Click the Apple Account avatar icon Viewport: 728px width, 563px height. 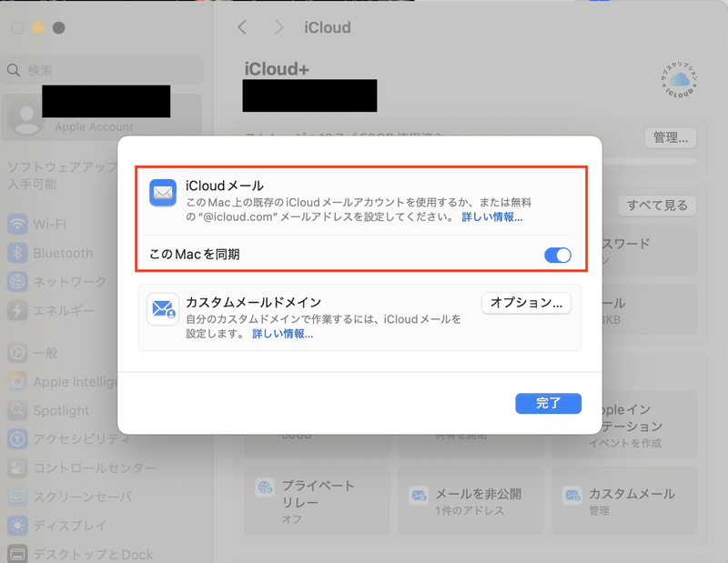pyautogui.click(x=26, y=116)
